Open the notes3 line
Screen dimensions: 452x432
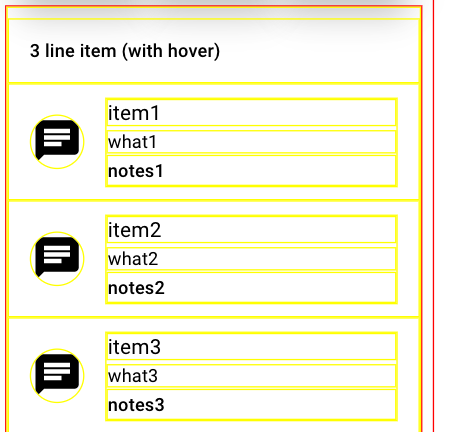pyautogui.click(x=251, y=405)
